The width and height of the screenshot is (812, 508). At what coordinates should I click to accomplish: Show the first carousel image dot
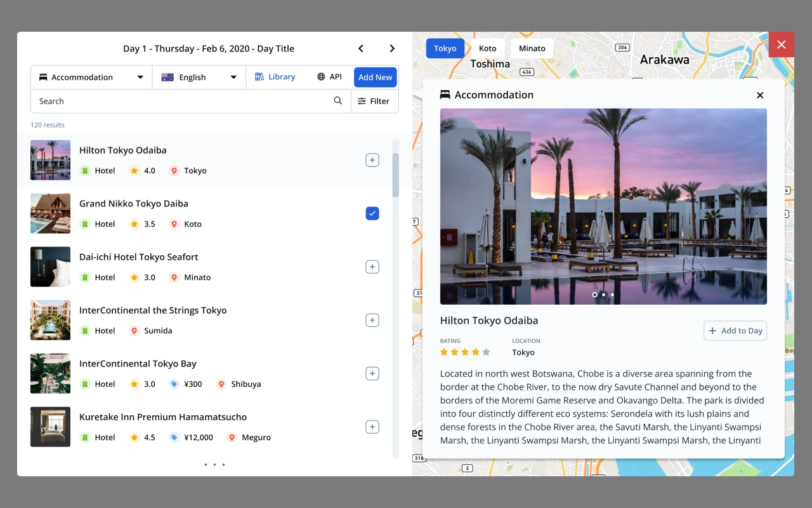pyautogui.click(x=594, y=295)
